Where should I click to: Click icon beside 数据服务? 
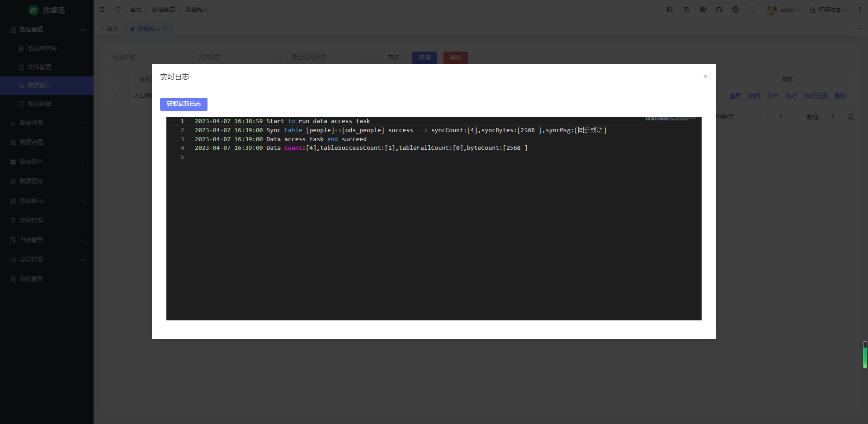click(x=13, y=181)
